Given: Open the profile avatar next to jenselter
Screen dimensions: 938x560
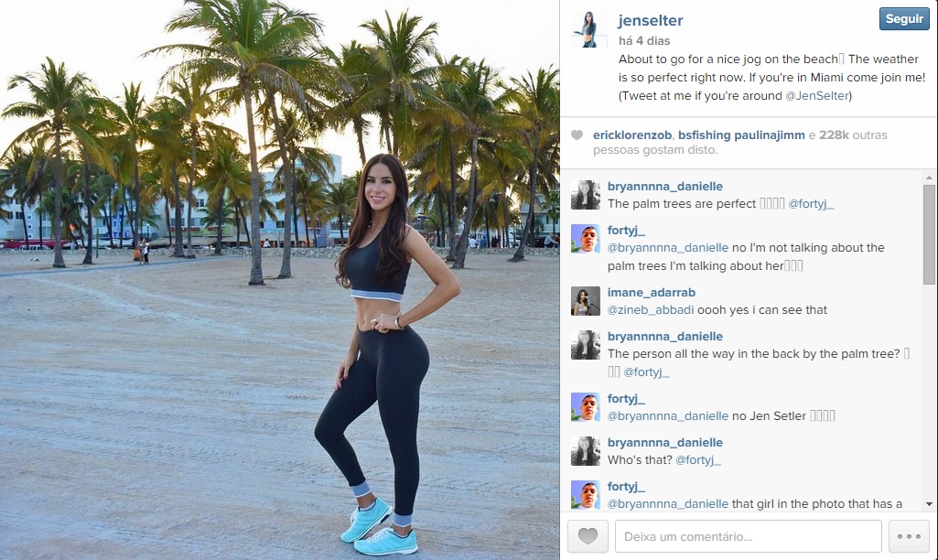Looking at the screenshot, I should pyautogui.click(x=588, y=29).
